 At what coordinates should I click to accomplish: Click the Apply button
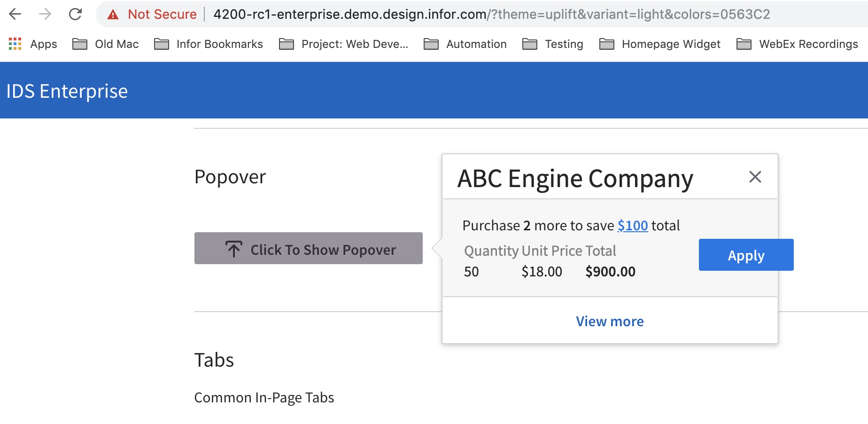746,255
